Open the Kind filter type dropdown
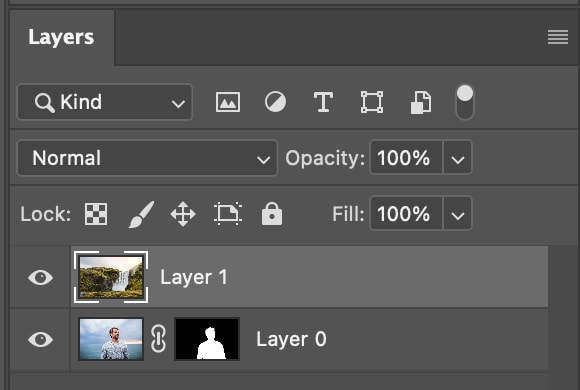Image resolution: width=580 pixels, height=390 pixels. click(105, 102)
